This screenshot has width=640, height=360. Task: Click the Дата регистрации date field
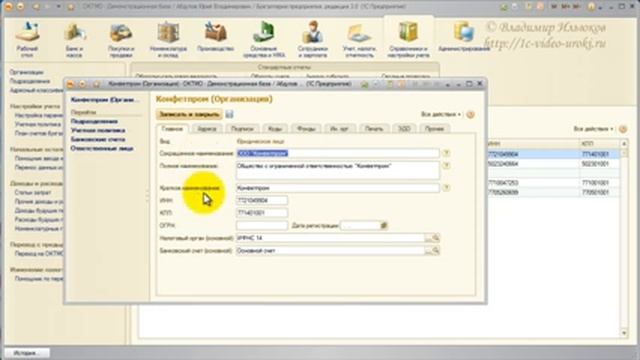pos(360,225)
